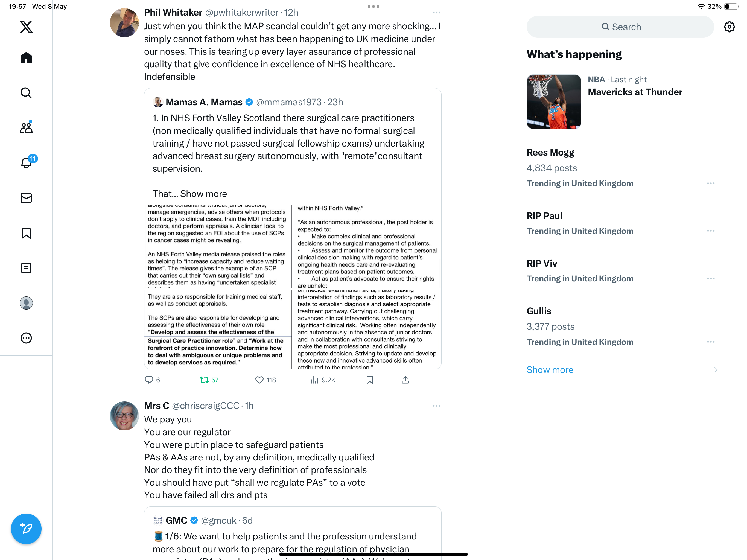Screen dimensions: 747x560
Task: Go to Home feed icon
Action: (x=26, y=58)
